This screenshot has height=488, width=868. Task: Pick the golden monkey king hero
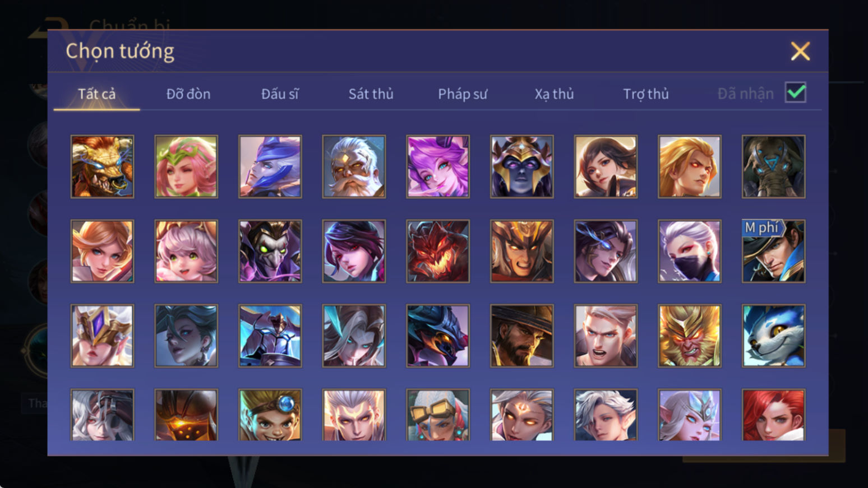pyautogui.click(x=689, y=336)
